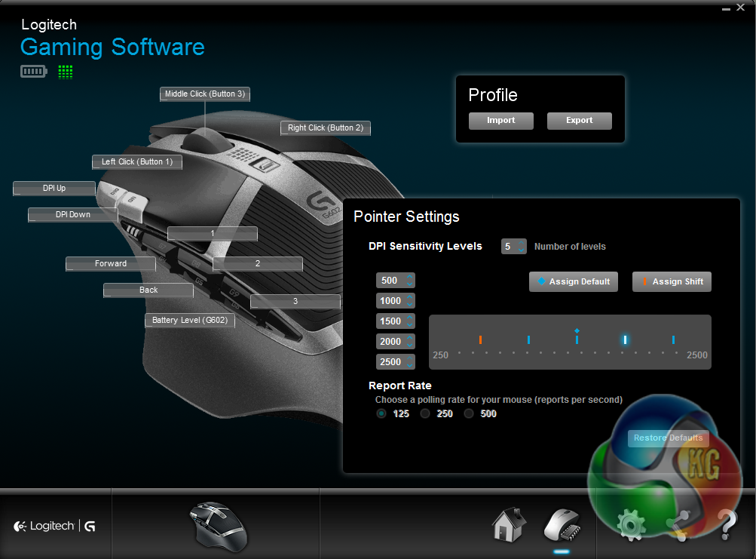Select the 125 polling rate option
Image resolution: width=756 pixels, height=559 pixels.
point(381,413)
